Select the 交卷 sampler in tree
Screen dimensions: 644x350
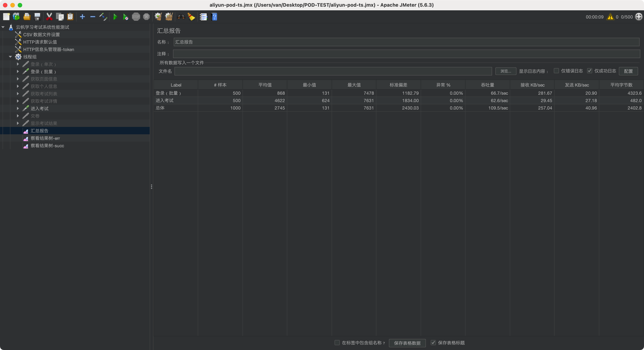pyautogui.click(x=35, y=116)
